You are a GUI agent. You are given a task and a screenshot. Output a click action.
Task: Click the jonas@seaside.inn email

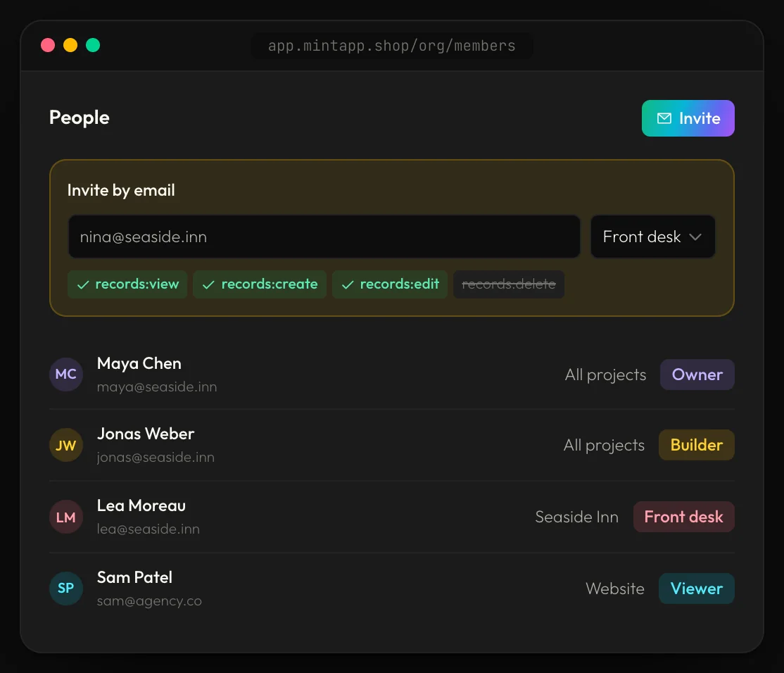pos(156,458)
